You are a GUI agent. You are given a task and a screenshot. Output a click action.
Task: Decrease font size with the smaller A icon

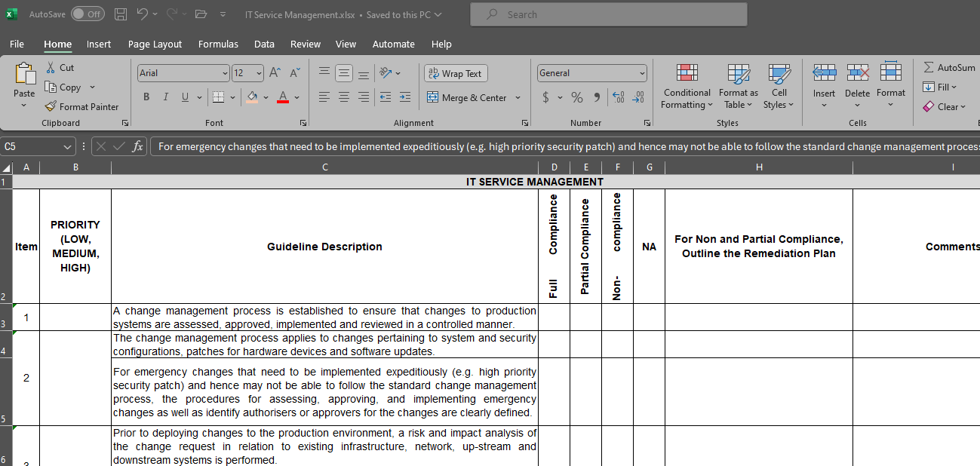point(295,73)
